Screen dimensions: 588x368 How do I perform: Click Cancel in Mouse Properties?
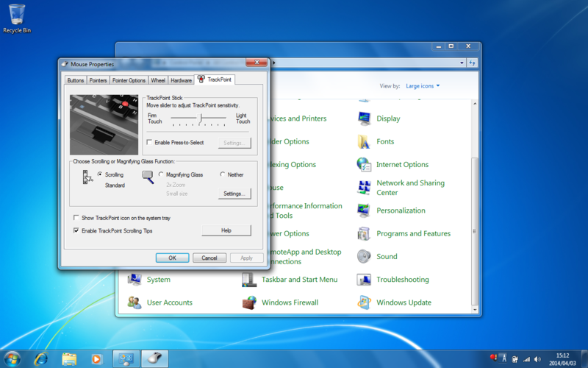pyautogui.click(x=209, y=258)
